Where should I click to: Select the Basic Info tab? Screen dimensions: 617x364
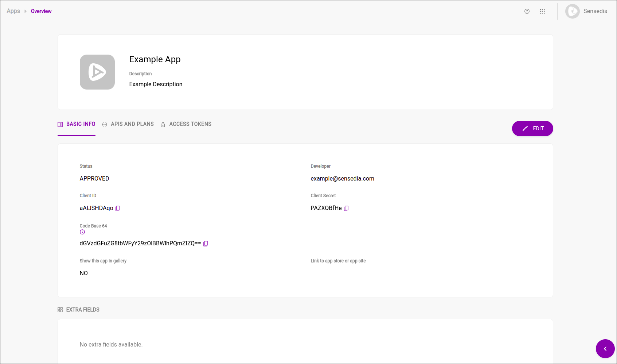(x=77, y=124)
